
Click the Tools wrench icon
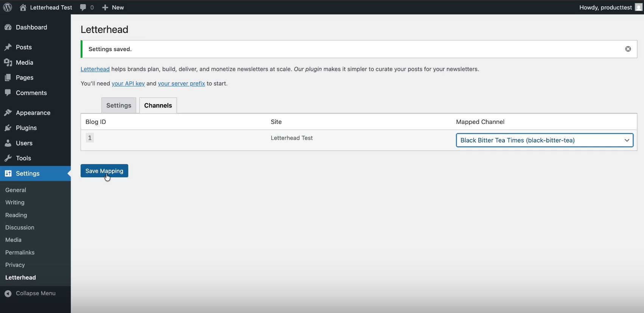(8, 158)
